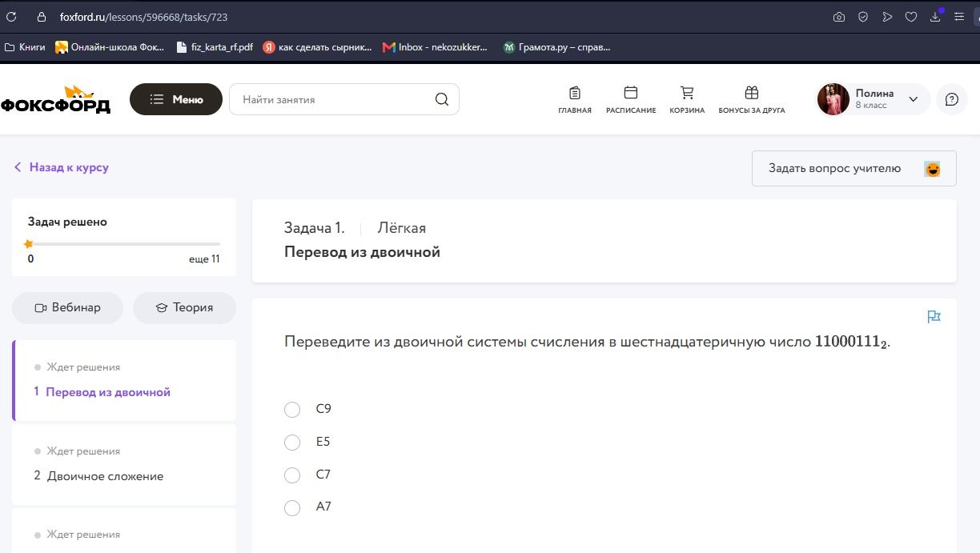Open the easy setup sliders icon
Viewport: 980px width, 553px height.
pyautogui.click(x=959, y=17)
